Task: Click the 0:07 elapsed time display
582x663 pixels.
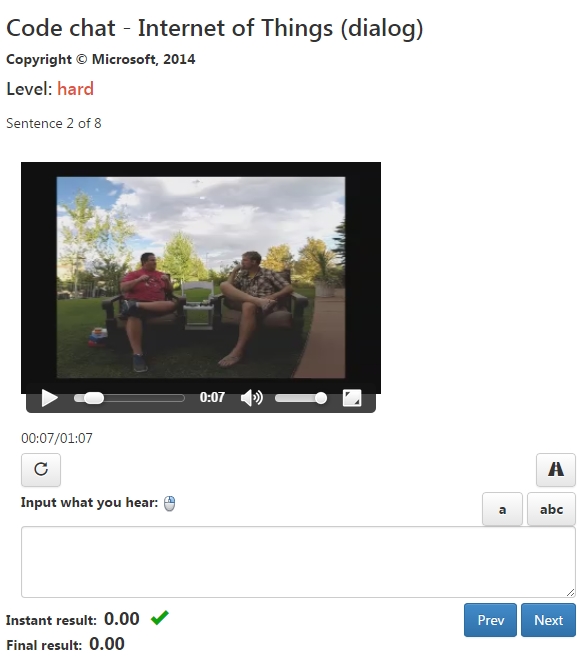Action: click(212, 397)
